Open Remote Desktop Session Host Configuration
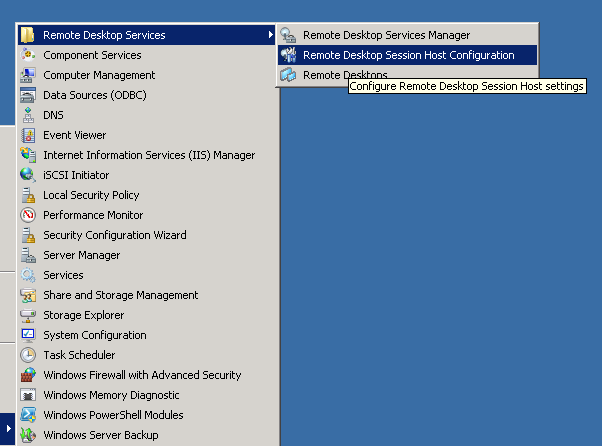Viewport: 602px width, 446px height. [x=407, y=55]
